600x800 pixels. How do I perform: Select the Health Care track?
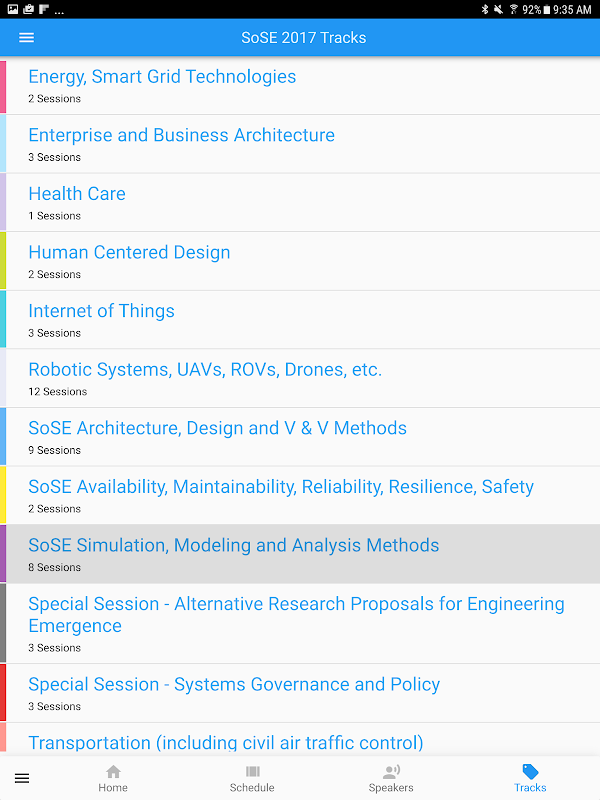(x=77, y=194)
